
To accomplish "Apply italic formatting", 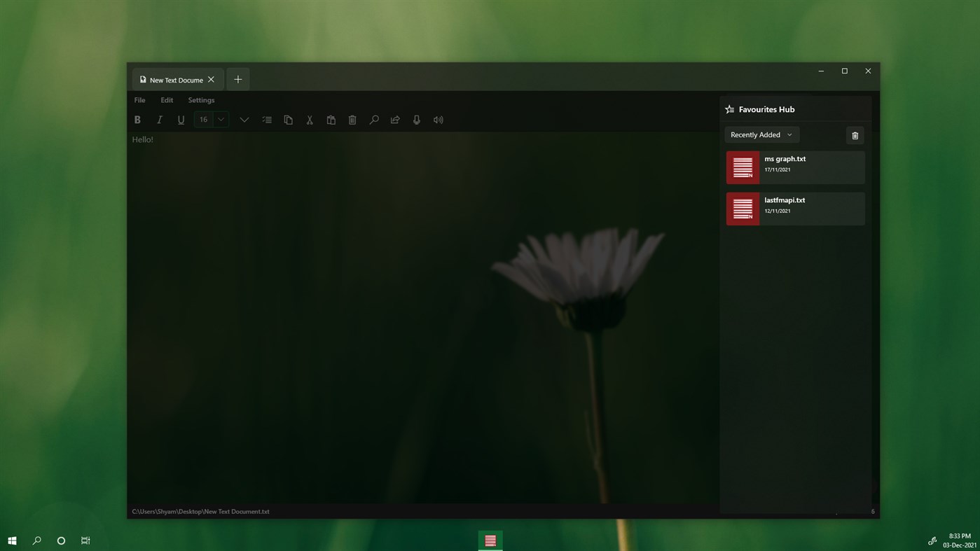I will 159,119.
